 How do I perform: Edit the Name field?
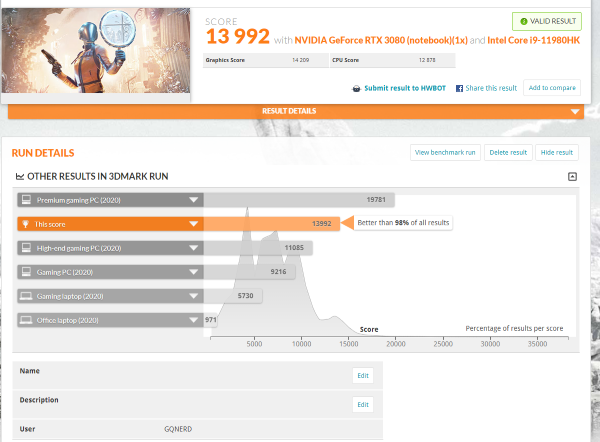pos(363,375)
